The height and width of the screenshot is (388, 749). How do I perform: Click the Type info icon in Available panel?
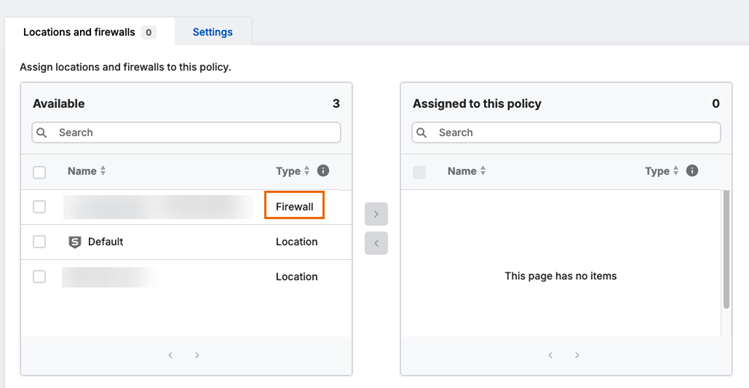point(323,171)
